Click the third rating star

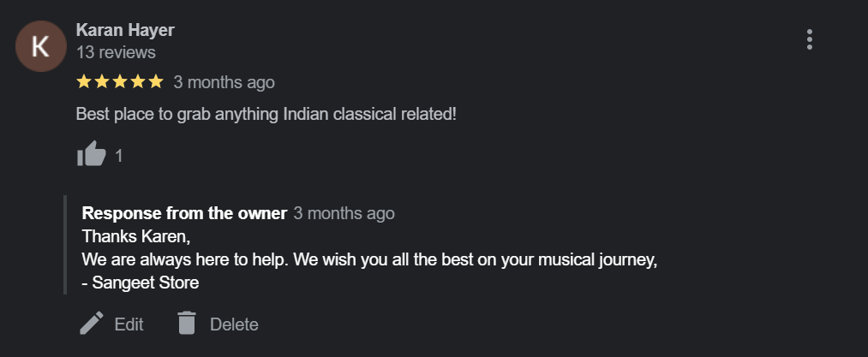(120, 82)
